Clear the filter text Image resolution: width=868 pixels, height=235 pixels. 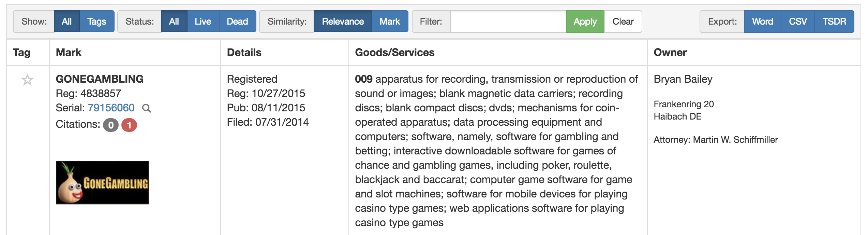click(623, 22)
